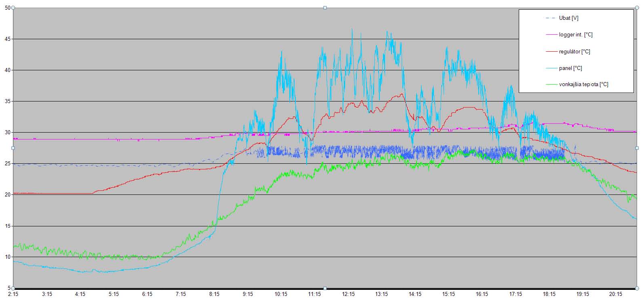644x302 pixels.
Task: Click the '4:15' time-axis label
Action: pyautogui.click(x=80, y=294)
